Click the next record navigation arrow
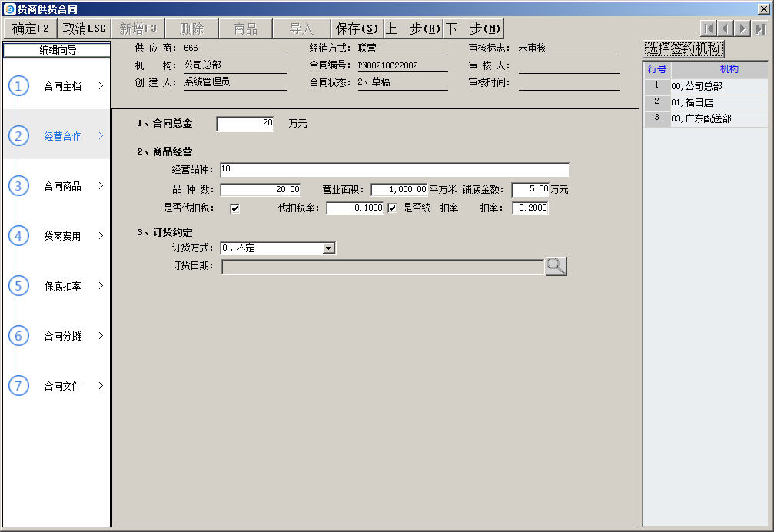The width and height of the screenshot is (774, 532). coord(742,28)
